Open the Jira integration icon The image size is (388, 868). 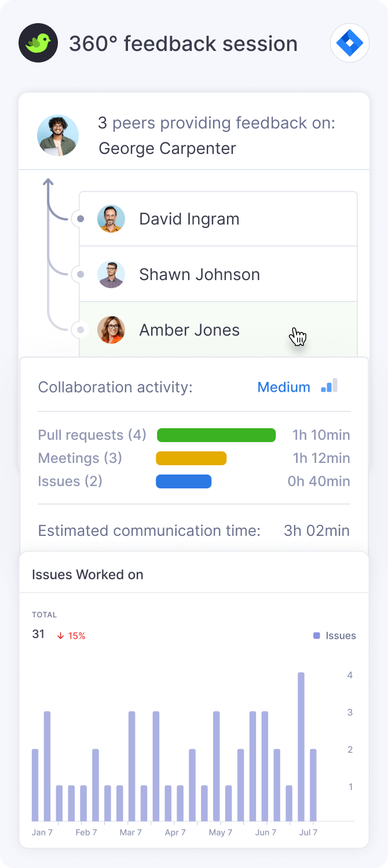pyautogui.click(x=350, y=43)
